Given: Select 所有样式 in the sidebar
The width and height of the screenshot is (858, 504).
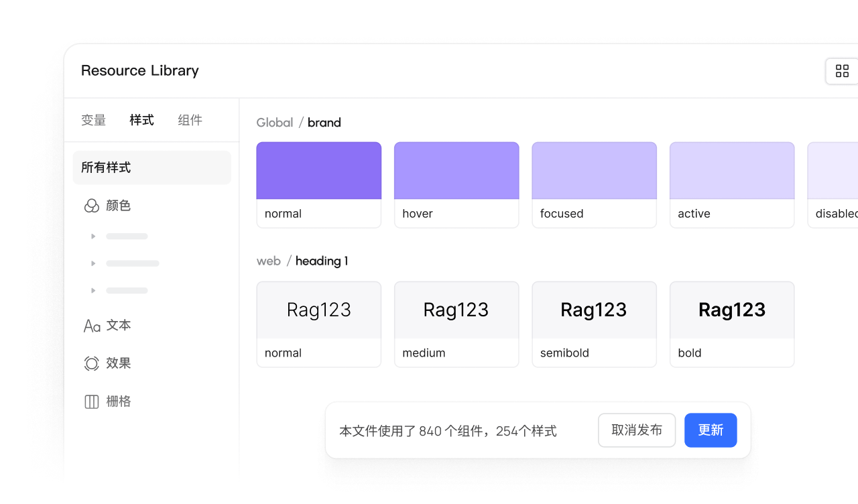Looking at the screenshot, I should click(151, 168).
